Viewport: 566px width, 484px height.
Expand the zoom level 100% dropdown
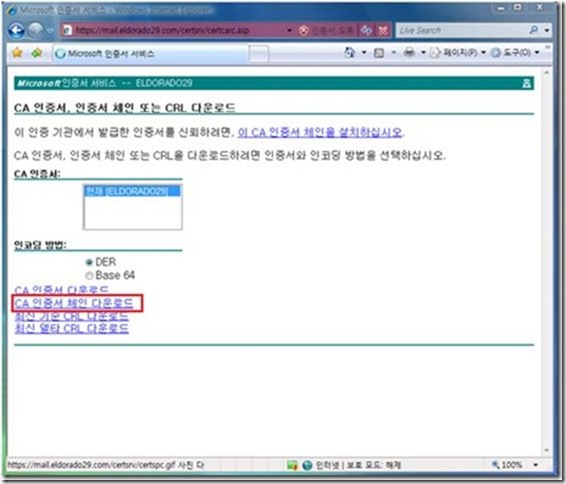(x=536, y=465)
